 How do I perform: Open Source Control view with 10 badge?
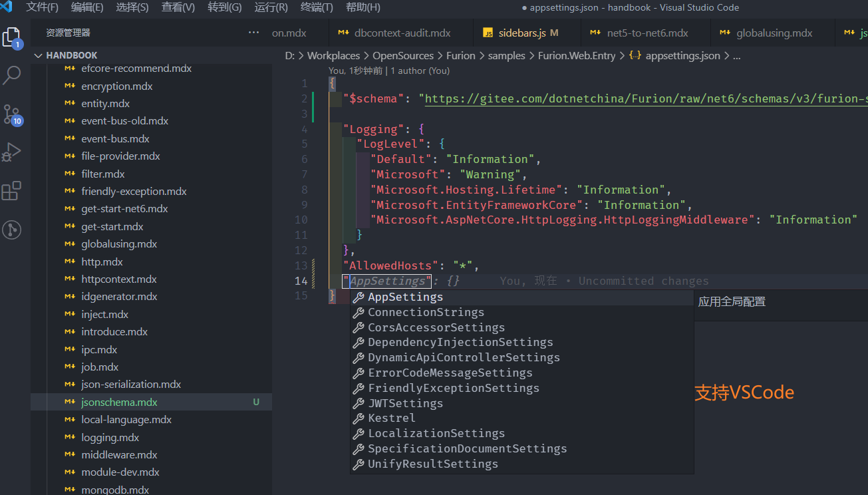pyautogui.click(x=12, y=114)
